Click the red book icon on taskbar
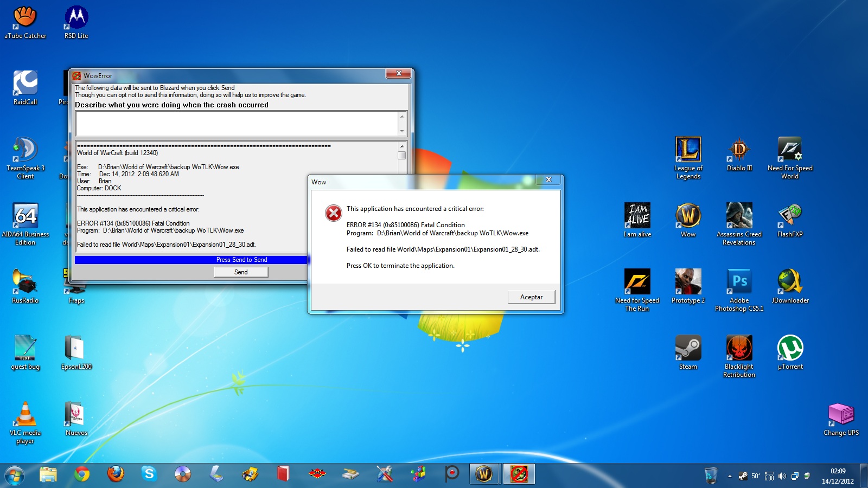868x488 pixels. coord(283,474)
